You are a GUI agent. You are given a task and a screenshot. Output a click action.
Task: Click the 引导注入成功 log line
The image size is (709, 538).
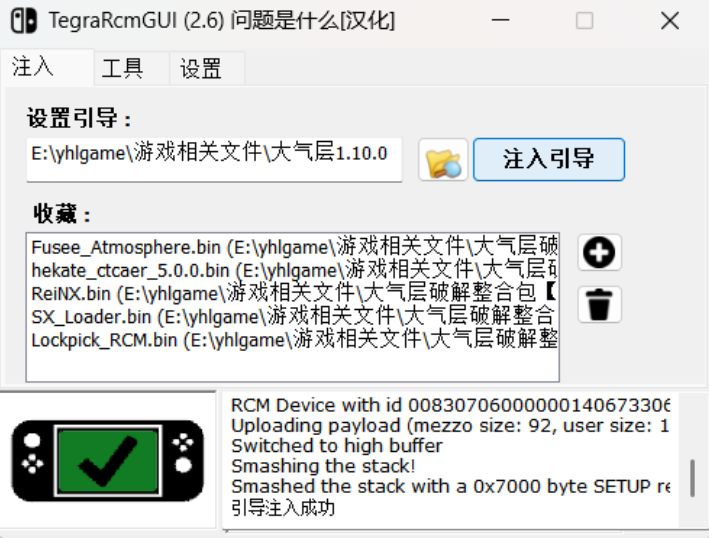[283, 508]
